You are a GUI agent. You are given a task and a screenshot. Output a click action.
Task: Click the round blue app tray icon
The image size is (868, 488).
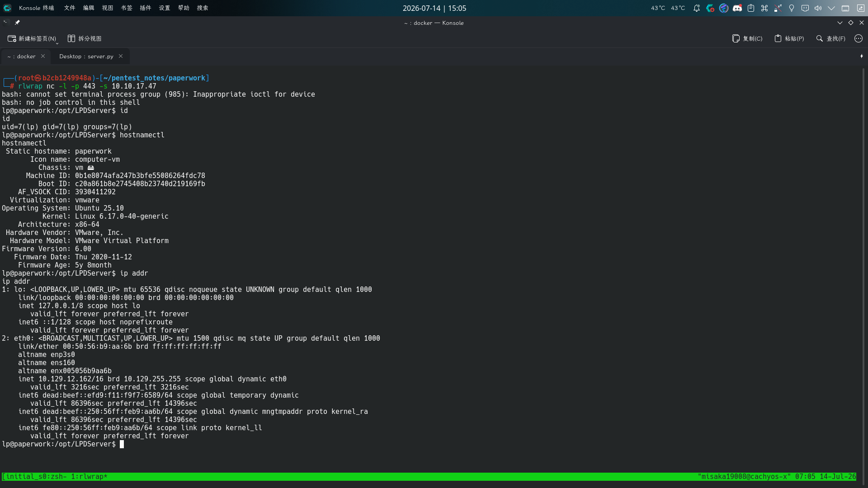tap(724, 8)
